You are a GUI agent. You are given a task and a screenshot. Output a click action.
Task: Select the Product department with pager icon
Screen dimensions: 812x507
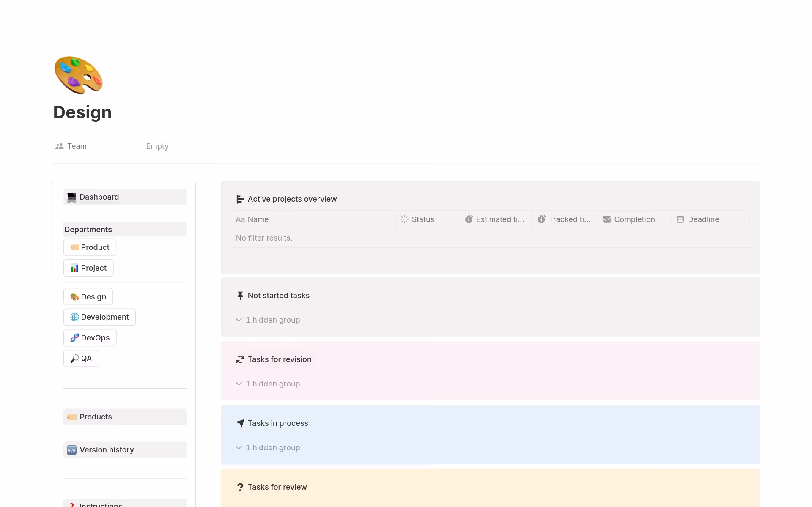[x=89, y=247]
